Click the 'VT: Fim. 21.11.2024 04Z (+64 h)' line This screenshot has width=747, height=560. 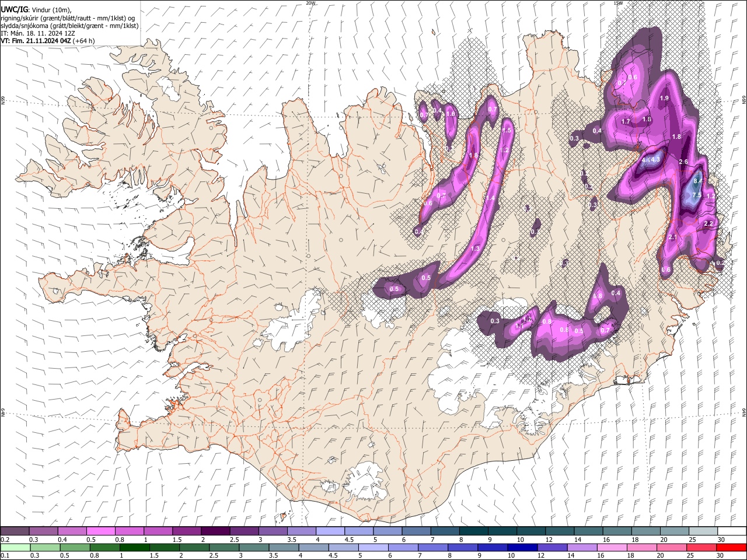48,41
